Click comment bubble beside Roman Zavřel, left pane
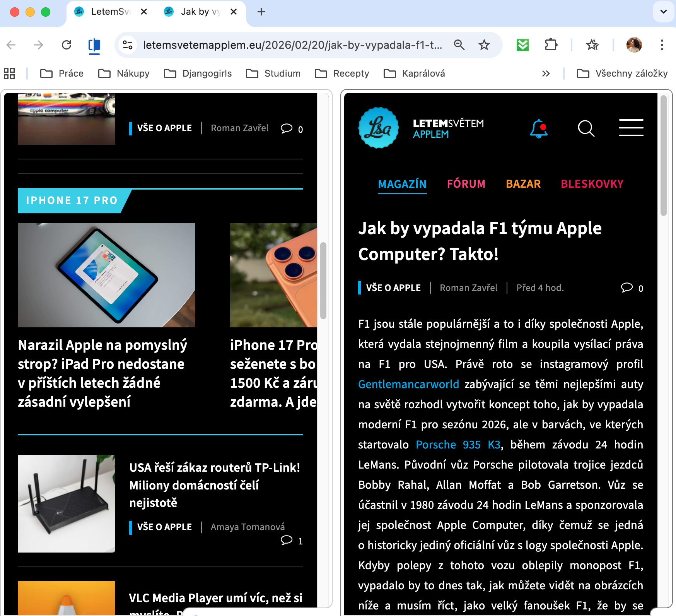The height and width of the screenshot is (616, 676). 287,128
